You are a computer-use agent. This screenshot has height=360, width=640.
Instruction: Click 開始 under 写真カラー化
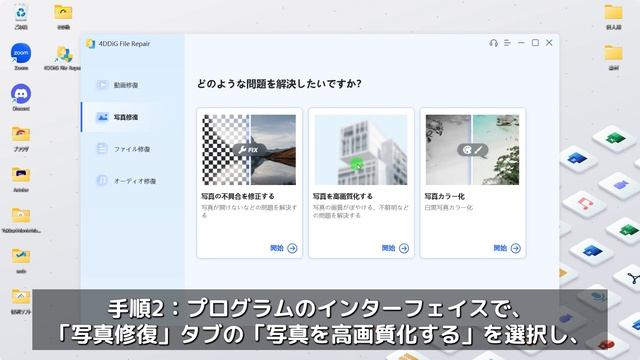coord(500,248)
